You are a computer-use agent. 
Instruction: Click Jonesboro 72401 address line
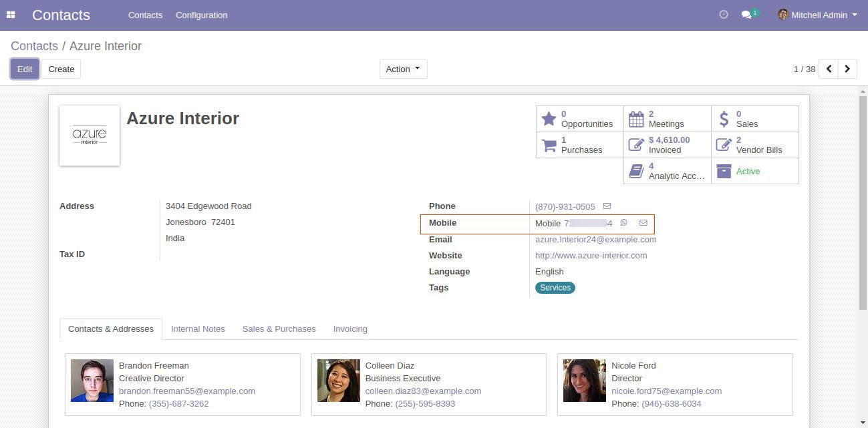click(200, 222)
